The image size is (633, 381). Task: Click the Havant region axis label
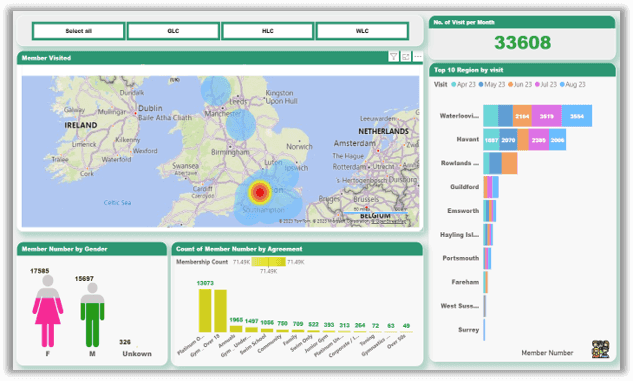click(467, 139)
